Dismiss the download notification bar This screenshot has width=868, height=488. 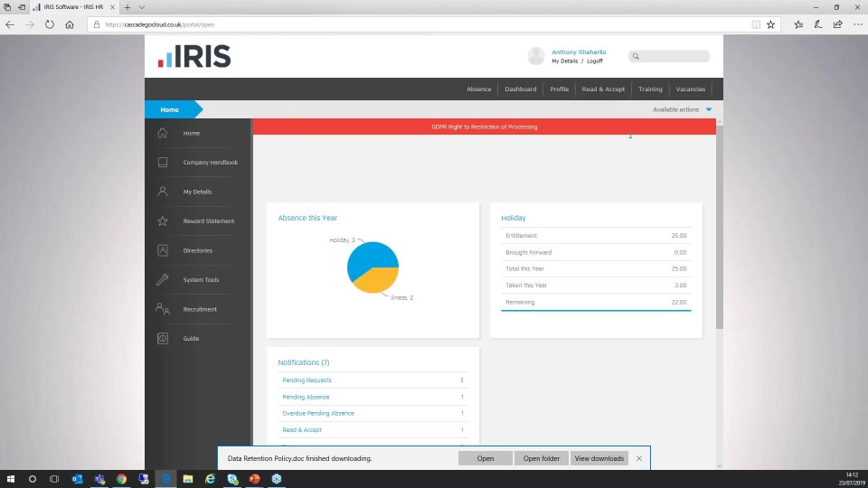click(639, 458)
